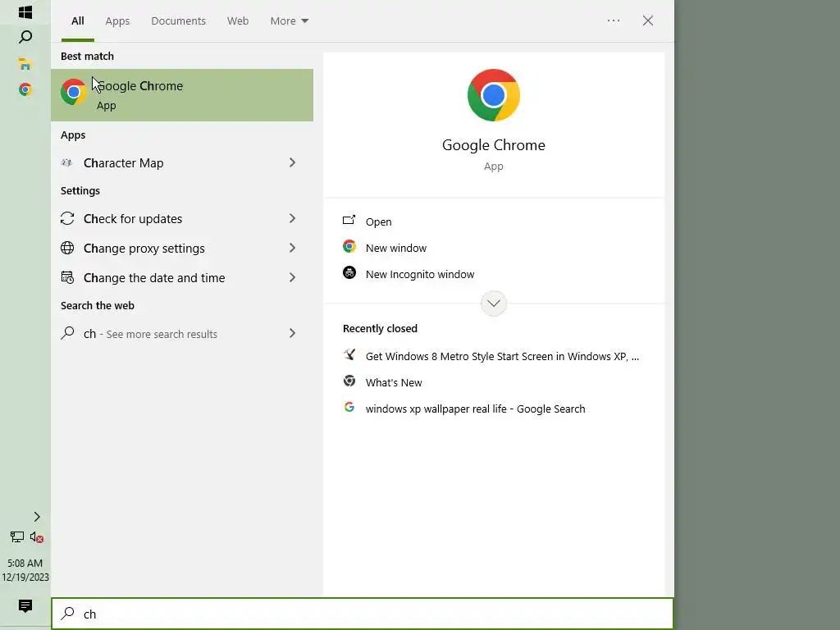Viewport: 840px width, 630px height.
Task: Click the taskbar search magnifier icon
Action: click(x=25, y=37)
